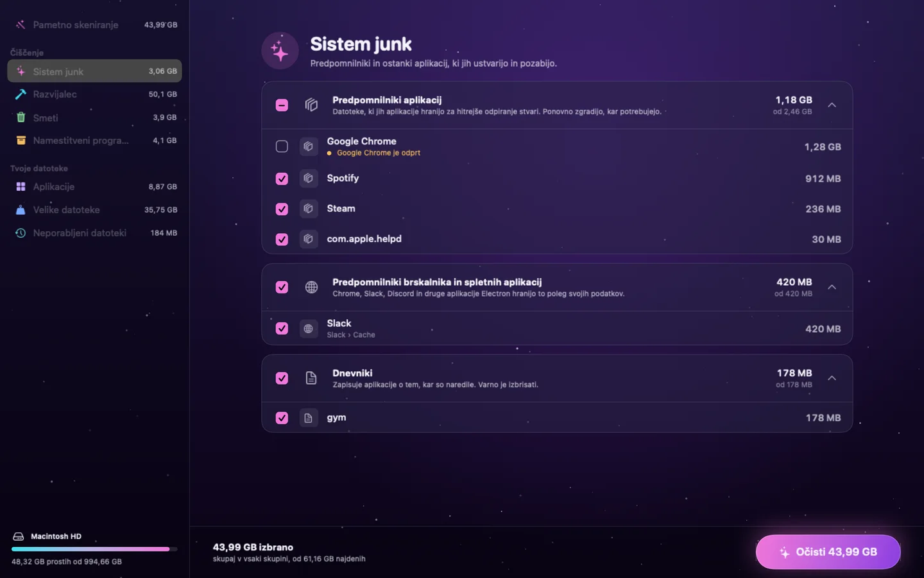Open Pametno skeniranje in the sidebar

click(94, 25)
